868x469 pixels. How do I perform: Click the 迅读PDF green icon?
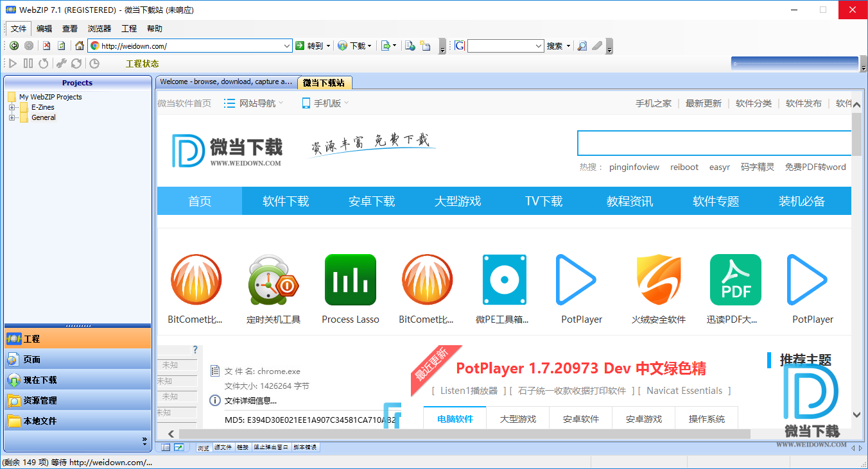point(736,280)
